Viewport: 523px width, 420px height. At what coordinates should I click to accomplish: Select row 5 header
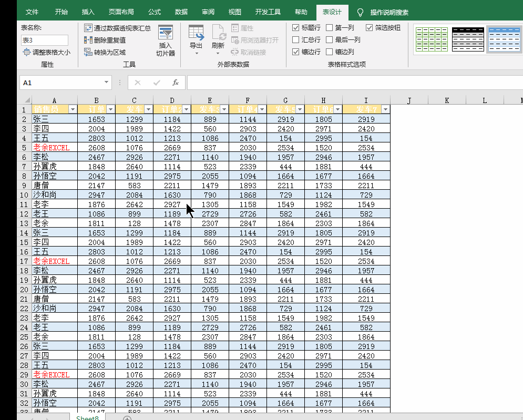point(24,148)
